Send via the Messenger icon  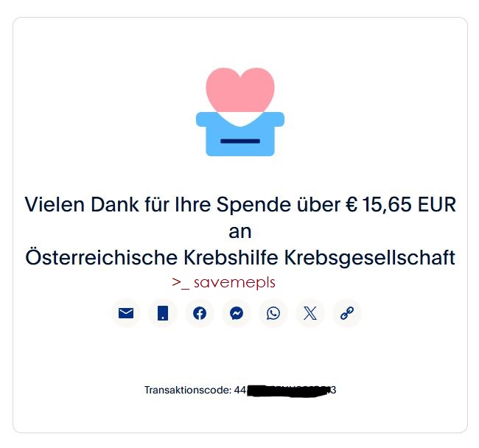click(237, 313)
